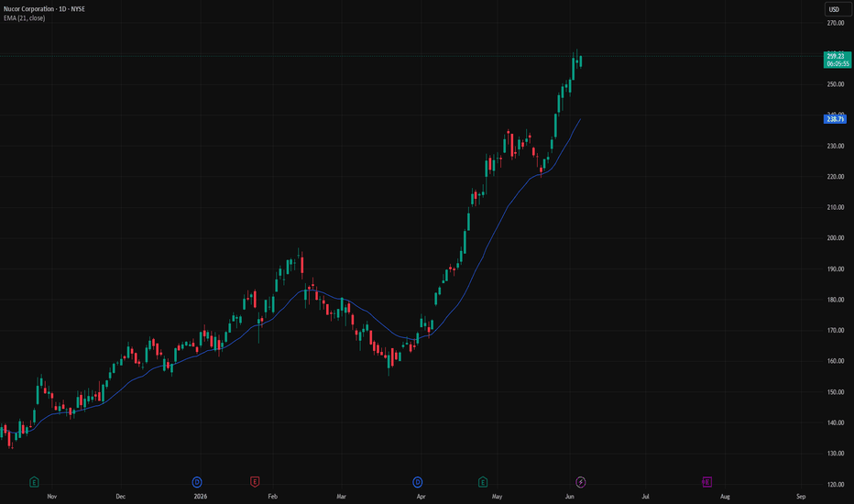The image size is (854, 504).
Task: Open the red earnings marker before Feb
Action: [255, 482]
